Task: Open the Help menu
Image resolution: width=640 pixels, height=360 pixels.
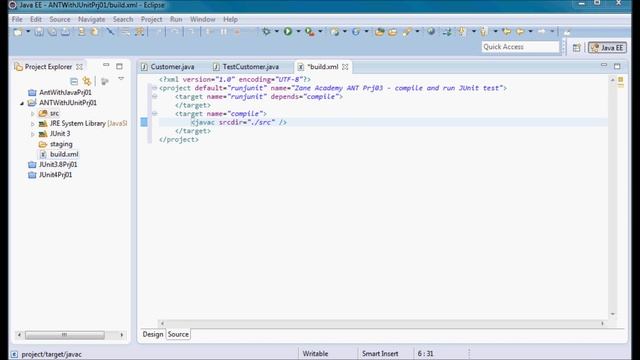Action: [230, 19]
